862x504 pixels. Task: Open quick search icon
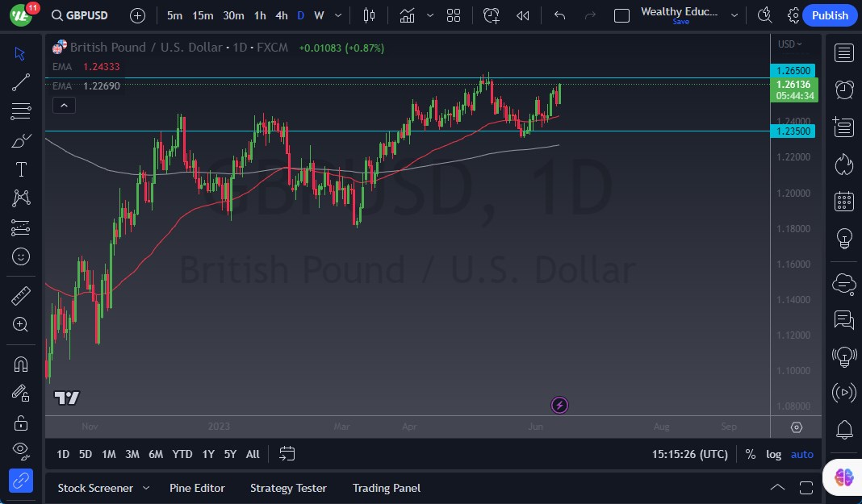pyautogui.click(x=764, y=15)
